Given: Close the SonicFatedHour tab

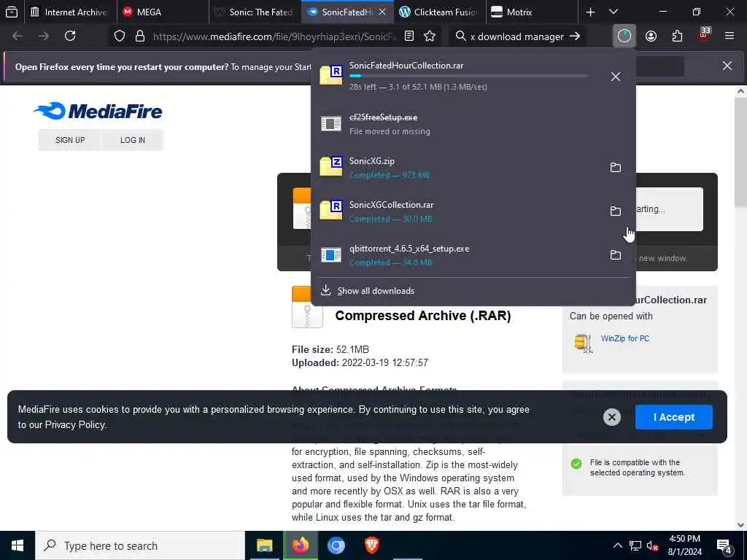Looking at the screenshot, I should coord(382,12).
